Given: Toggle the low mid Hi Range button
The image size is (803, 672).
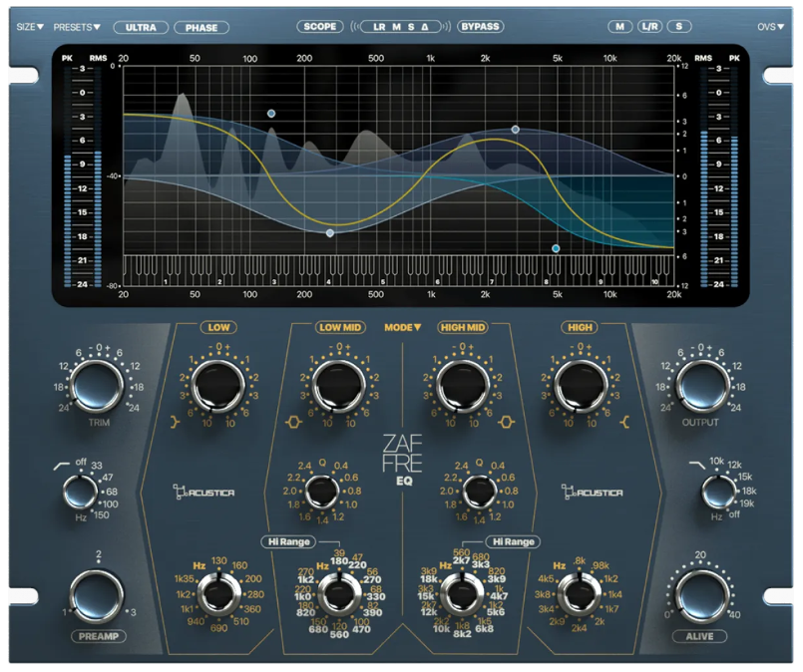Looking at the screenshot, I should coord(289,541).
